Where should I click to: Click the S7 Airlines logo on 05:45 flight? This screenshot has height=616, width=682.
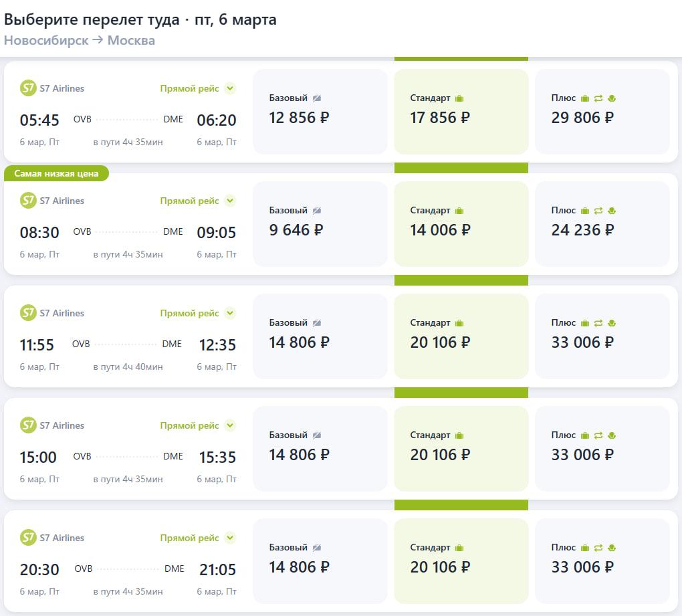coord(28,88)
